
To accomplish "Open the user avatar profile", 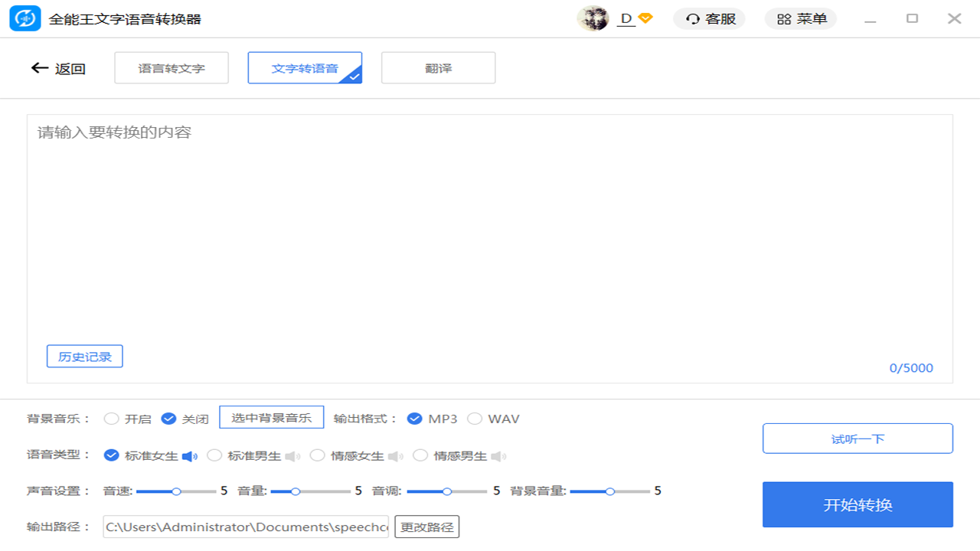I will 593,18.
